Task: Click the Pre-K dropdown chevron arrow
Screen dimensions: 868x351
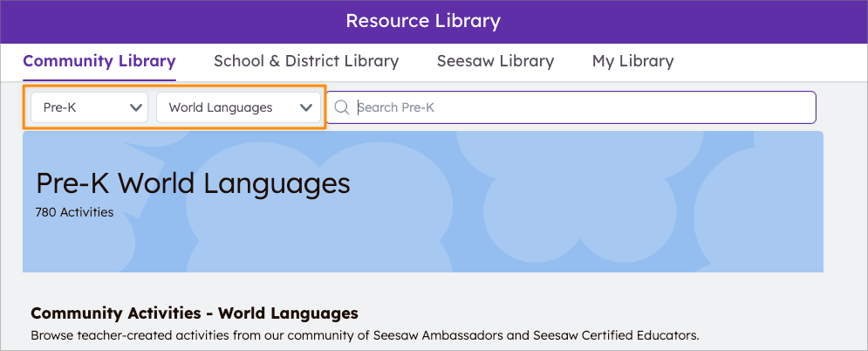Action: click(x=136, y=107)
